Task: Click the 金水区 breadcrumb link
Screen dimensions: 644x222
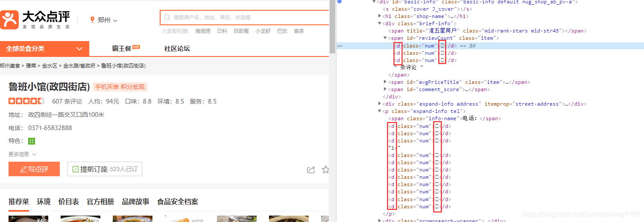Action: [50, 65]
